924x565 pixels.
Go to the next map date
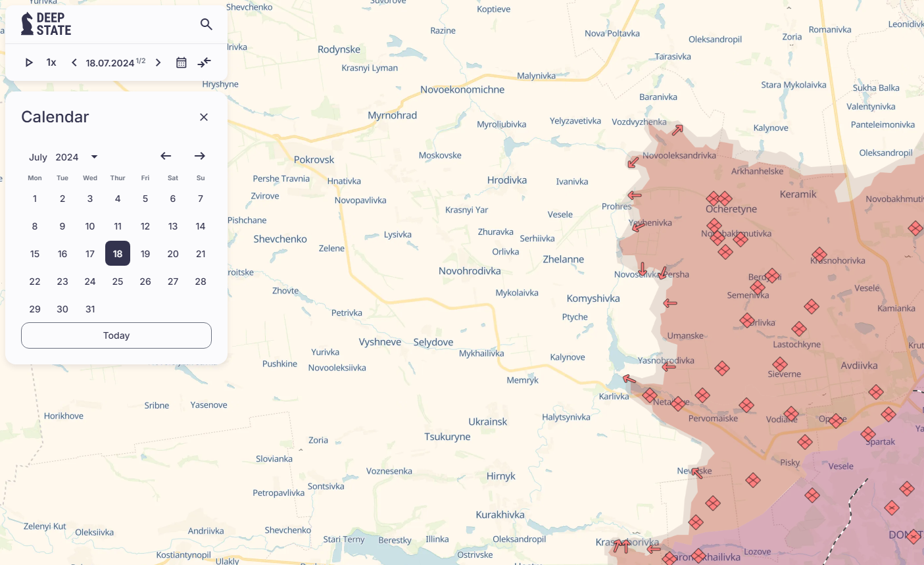158,62
